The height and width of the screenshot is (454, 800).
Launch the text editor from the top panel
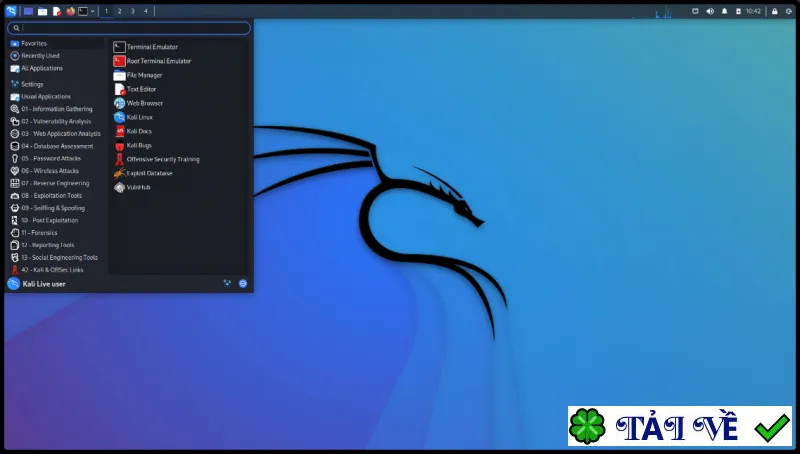pyautogui.click(x=57, y=11)
